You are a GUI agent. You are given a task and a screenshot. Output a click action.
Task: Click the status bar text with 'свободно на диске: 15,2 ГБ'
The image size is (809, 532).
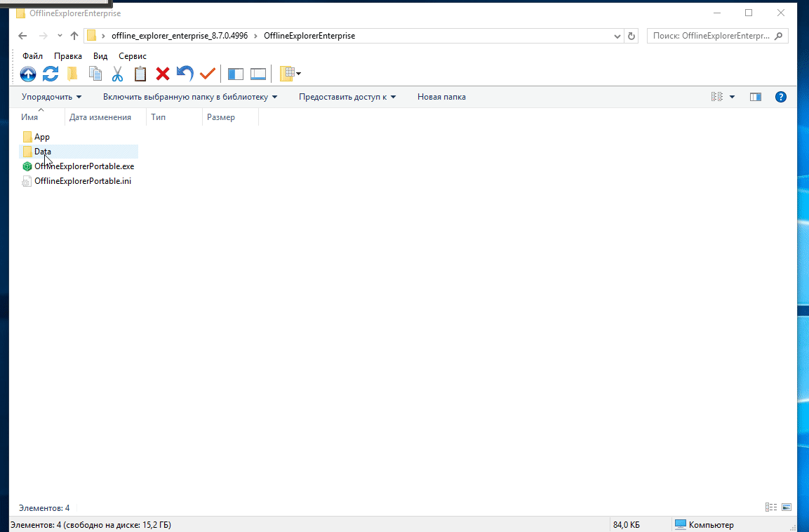coord(91,525)
